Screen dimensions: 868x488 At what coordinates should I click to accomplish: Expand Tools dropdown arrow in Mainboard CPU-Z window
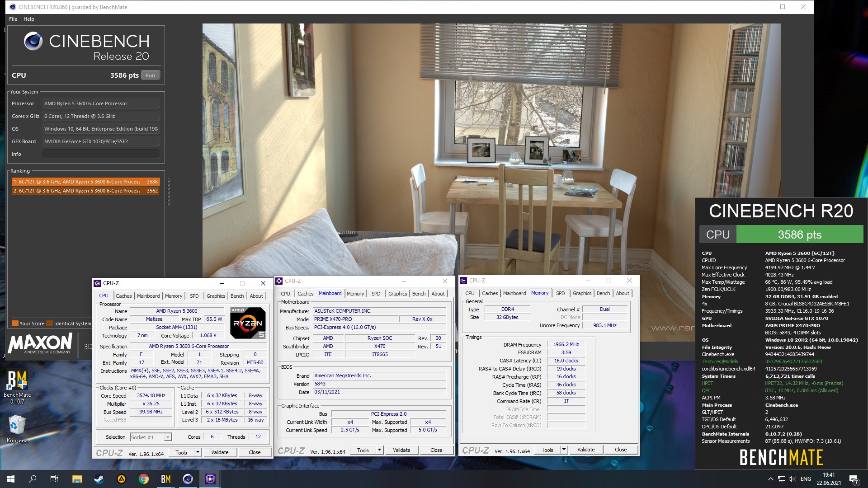(379, 450)
